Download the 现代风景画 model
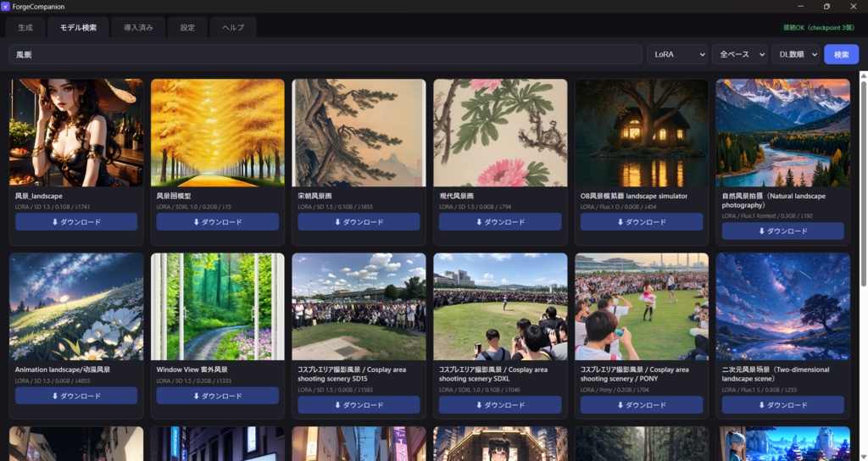This screenshot has height=461, width=868. click(500, 222)
